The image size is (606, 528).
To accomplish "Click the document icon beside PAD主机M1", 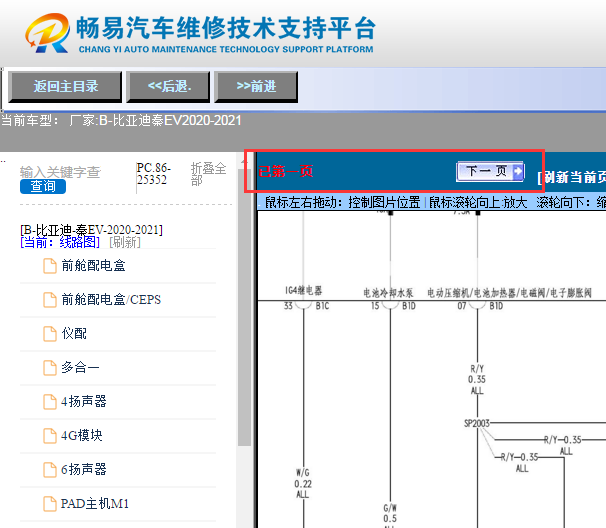I will [x=50, y=504].
